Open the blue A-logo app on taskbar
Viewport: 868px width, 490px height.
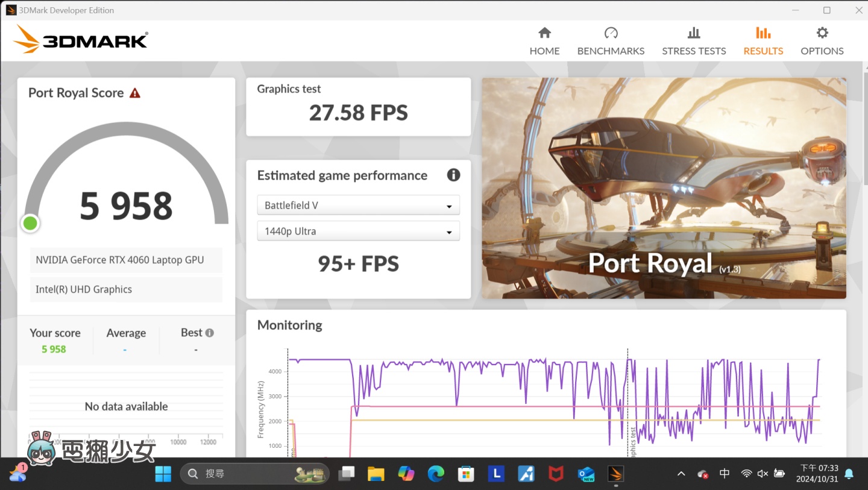click(x=526, y=474)
